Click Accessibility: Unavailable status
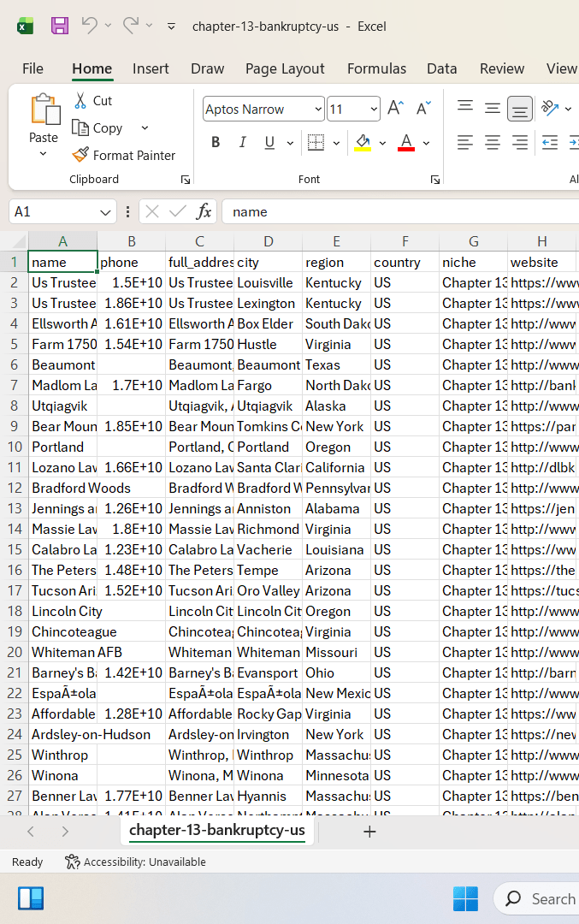This screenshot has height=924, width=579. click(135, 862)
